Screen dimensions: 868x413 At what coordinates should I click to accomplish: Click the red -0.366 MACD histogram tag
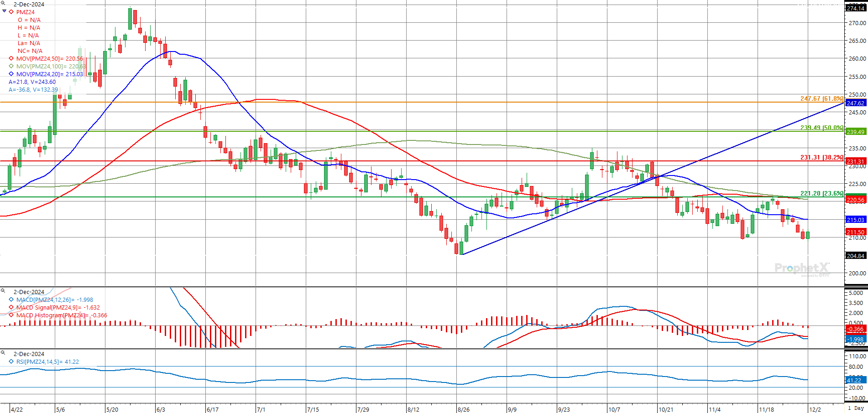point(856,329)
